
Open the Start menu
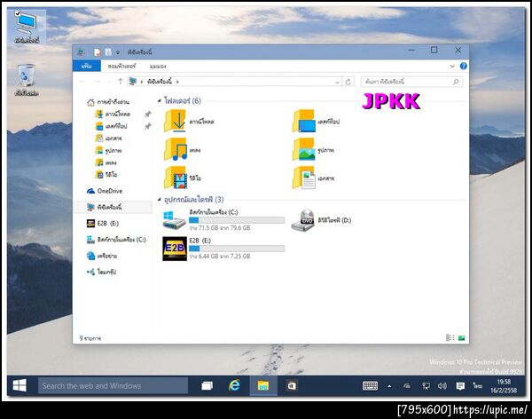(x=20, y=385)
